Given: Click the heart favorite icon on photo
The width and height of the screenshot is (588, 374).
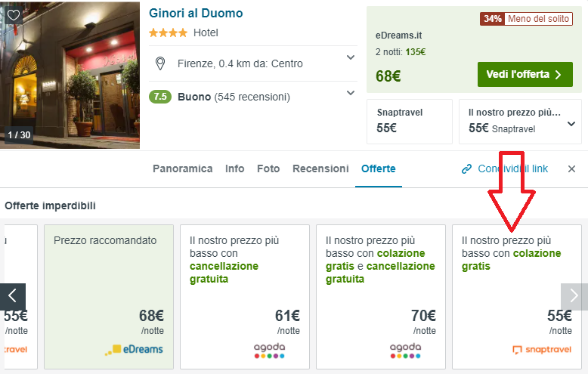Looking at the screenshot, I should (13, 14).
